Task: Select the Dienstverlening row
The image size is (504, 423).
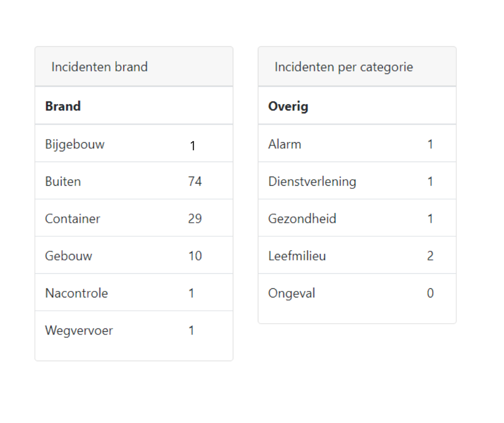Action: point(357,181)
